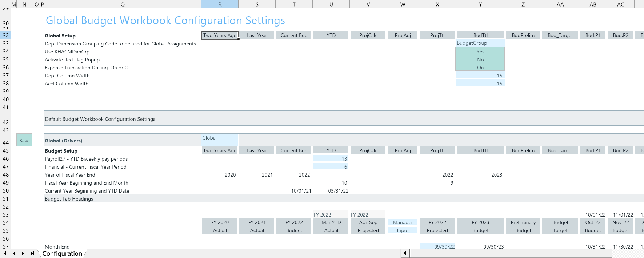The height and width of the screenshot is (258, 644).
Task: Toggle the Activate Red Flag Popup No cell
Action: tap(480, 60)
